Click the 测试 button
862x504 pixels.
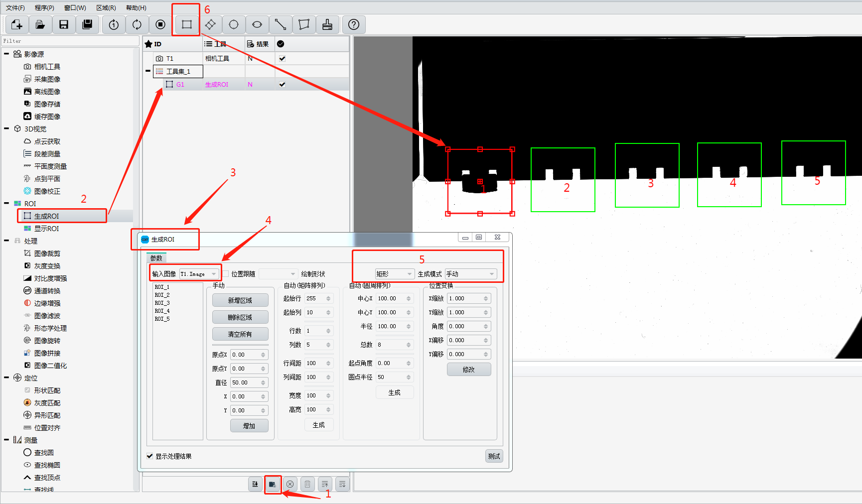(x=494, y=456)
